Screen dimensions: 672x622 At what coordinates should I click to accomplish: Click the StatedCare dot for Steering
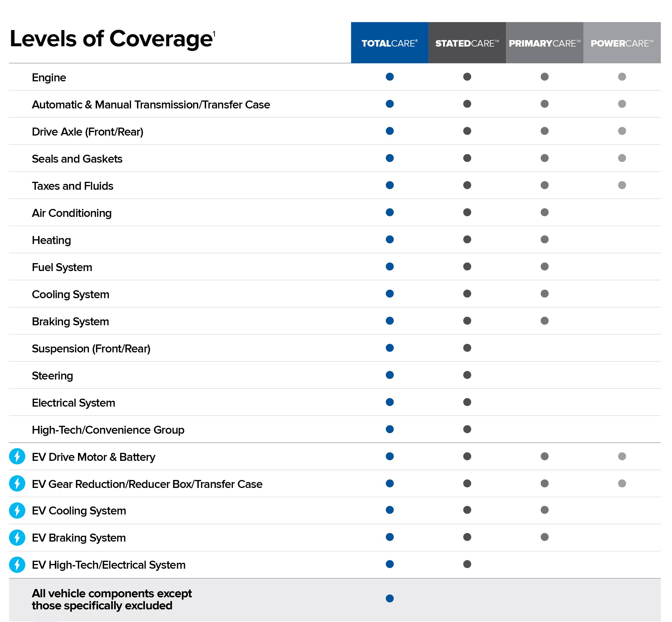[467, 375]
